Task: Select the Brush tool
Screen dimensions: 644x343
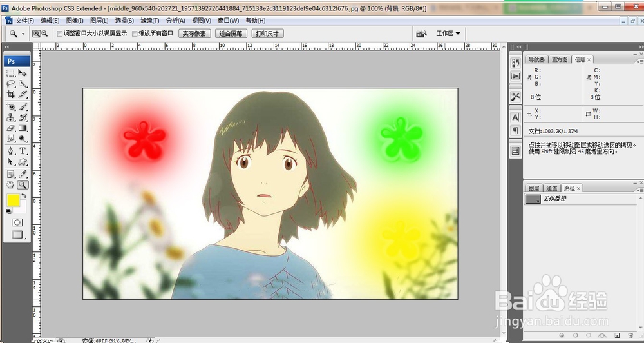Action: [23, 107]
